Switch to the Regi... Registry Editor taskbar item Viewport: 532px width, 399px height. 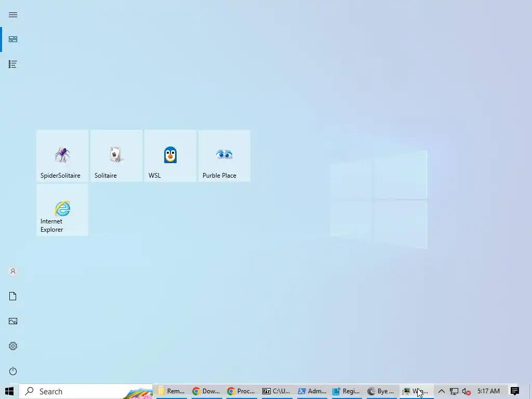347,391
